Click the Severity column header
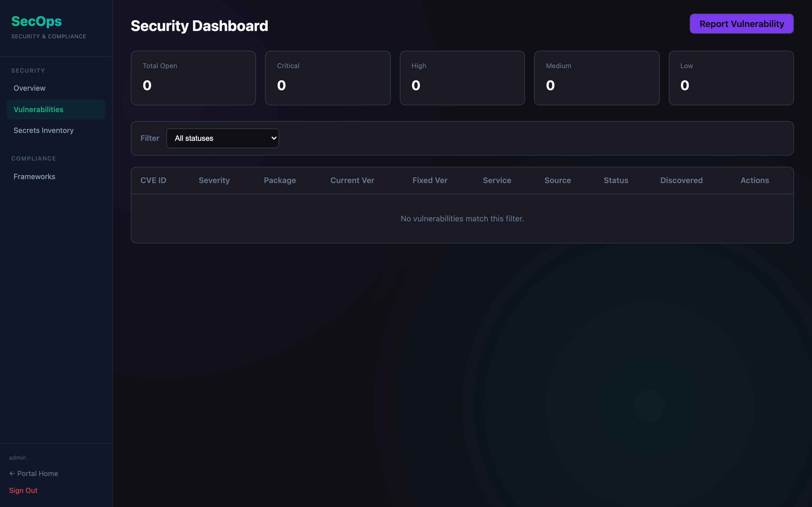The image size is (812, 507). click(x=214, y=180)
